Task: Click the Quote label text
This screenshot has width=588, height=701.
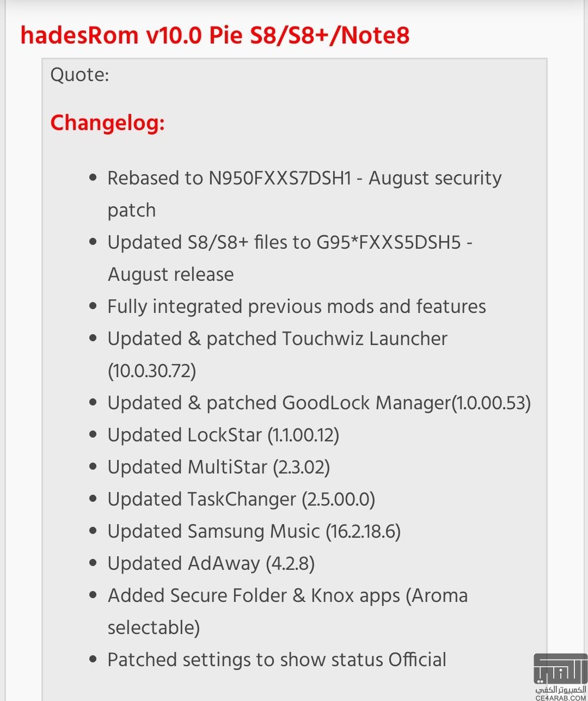Action: tap(79, 75)
